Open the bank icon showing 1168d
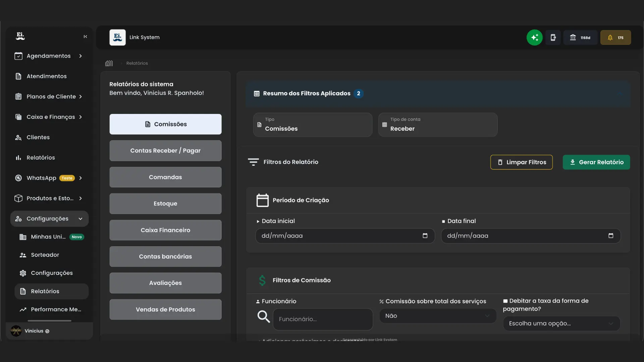Screen dimensions: 644x362 click(580, 37)
